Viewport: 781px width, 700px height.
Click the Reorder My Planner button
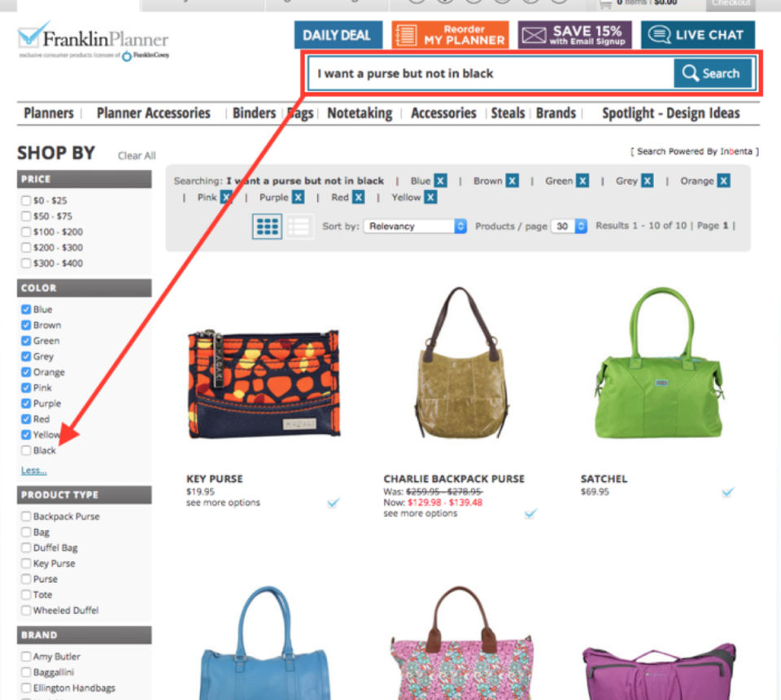pos(450,35)
